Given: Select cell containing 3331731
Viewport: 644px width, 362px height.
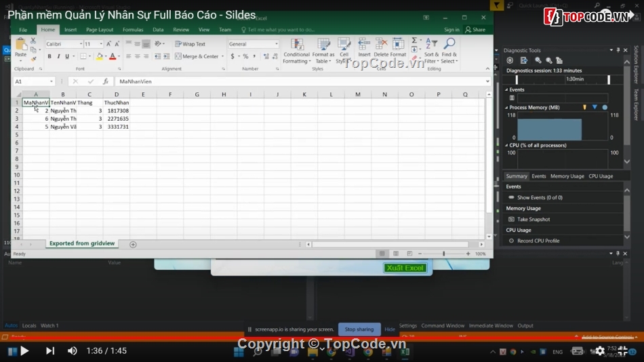Looking at the screenshot, I should point(116,127).
